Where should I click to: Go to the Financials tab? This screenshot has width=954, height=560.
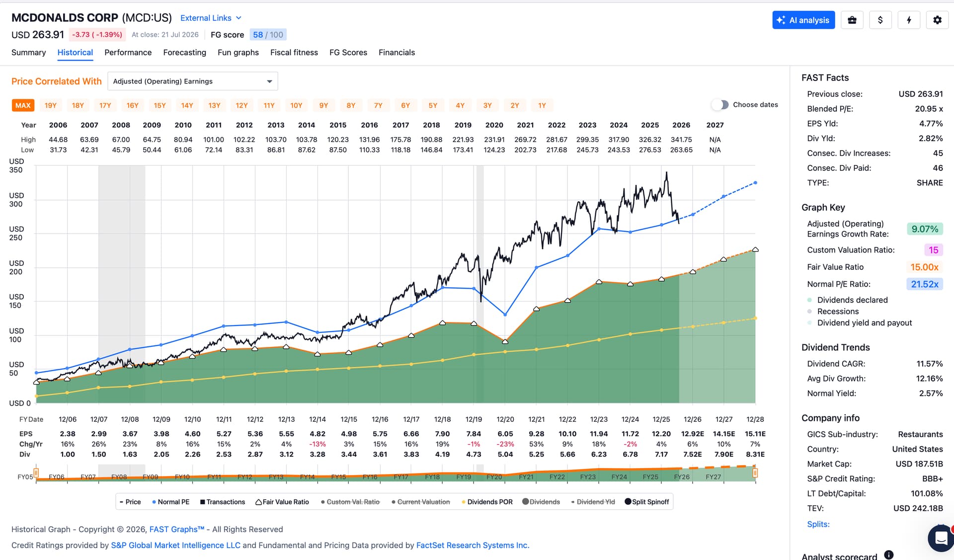click(x=397, y=53)
